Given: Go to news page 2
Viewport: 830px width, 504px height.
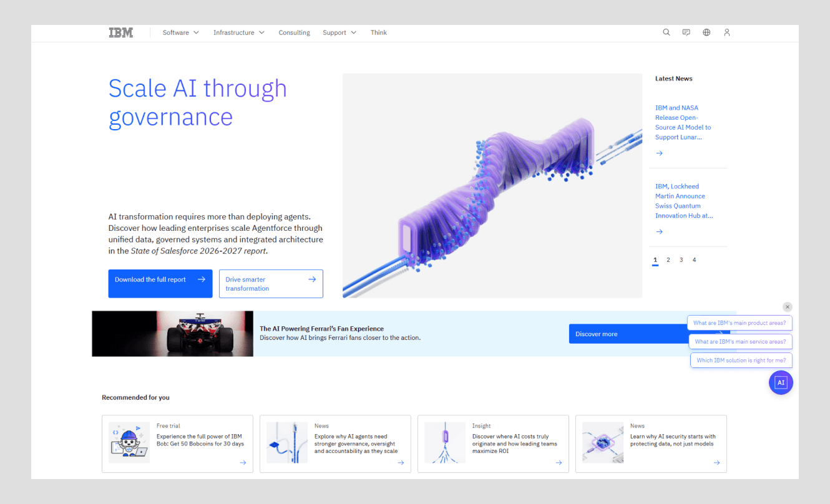Looking at the screenshot, I should 668,260.
